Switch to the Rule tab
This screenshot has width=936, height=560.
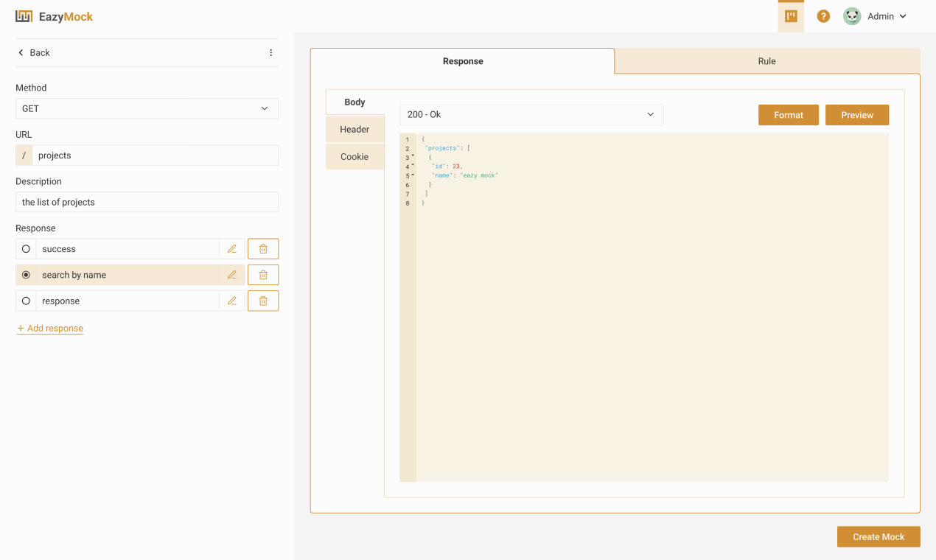coord(766,61)
